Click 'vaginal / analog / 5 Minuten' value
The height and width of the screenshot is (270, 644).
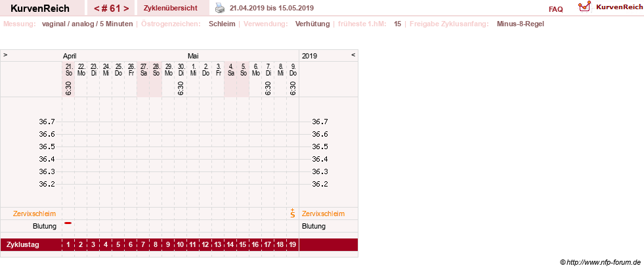click(x=87, y=24)
